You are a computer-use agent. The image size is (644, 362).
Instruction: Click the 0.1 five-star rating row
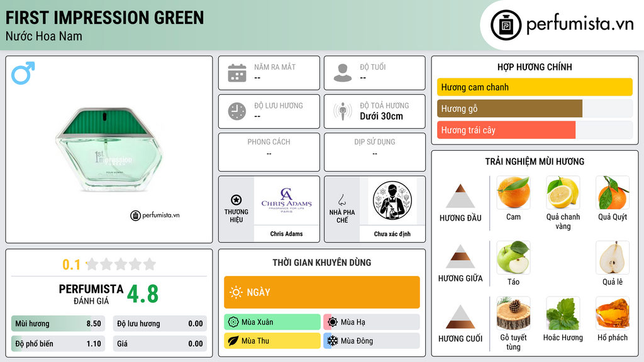tap(109, 265)
